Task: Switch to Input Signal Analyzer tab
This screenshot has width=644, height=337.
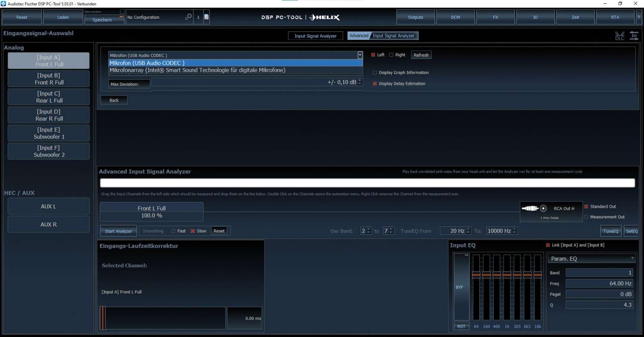Action: click(x=316, y=36)
